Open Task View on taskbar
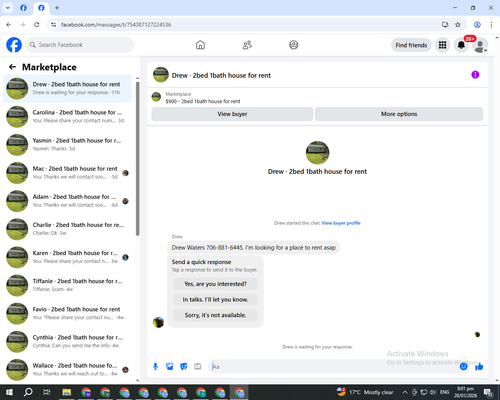This screenshot has width=500, height=400. click(47, 392)
